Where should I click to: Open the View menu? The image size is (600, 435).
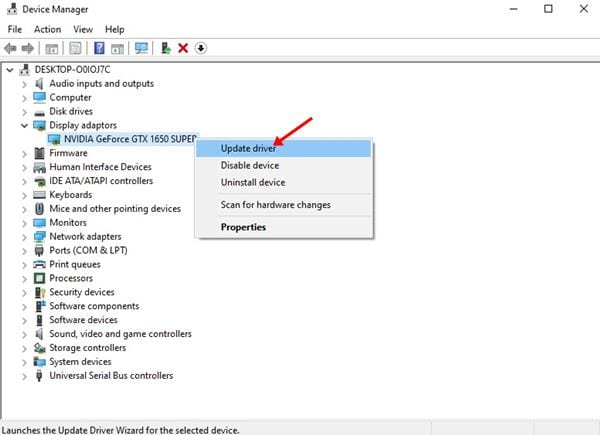[x=83, y=29]
